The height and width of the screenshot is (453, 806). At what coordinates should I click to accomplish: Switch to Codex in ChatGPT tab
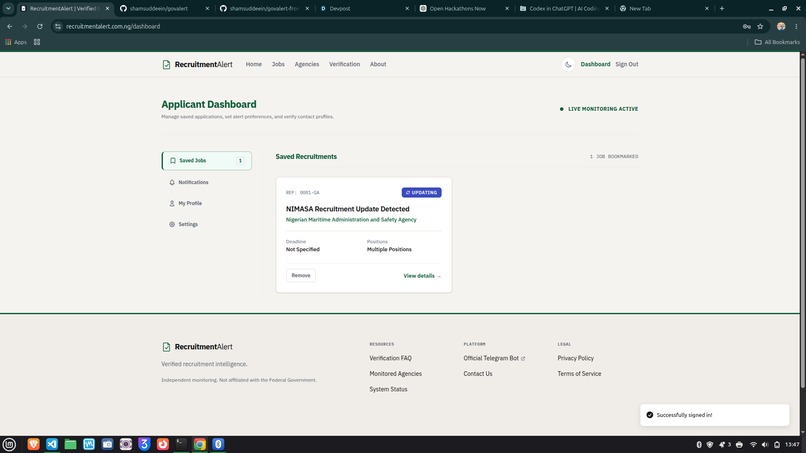pyautogui.click(x=564, y=8)
